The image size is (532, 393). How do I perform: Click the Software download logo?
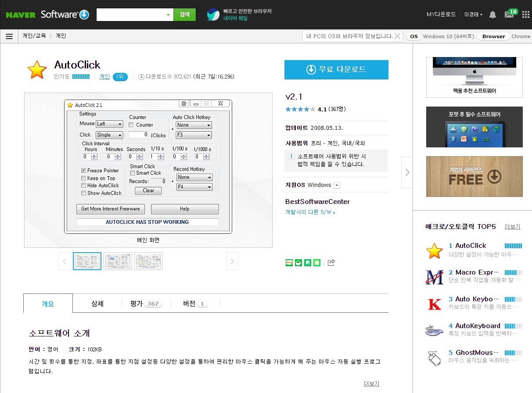[65, 14]
